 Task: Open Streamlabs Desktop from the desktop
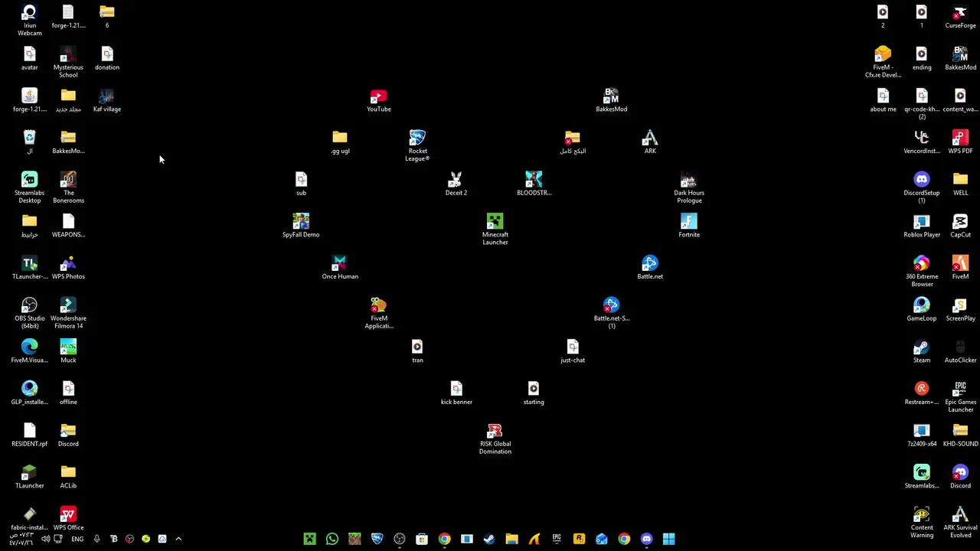(29, 187)
